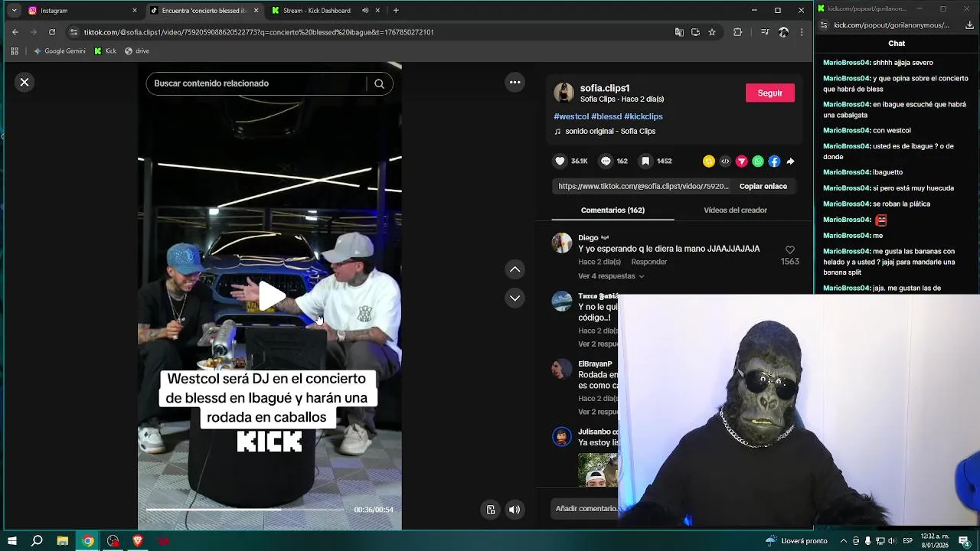The width and height of the screenshot is (980, 551).
Task: Open File Explorer from taskbar
Action: [63, 541]
